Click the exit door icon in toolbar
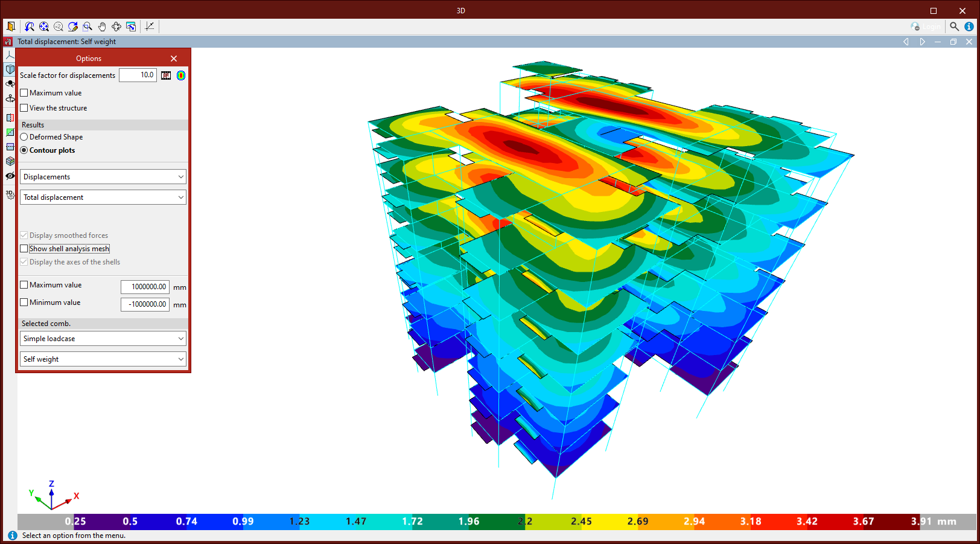Screen dimensions: 980x544 (x=11, y=27)
